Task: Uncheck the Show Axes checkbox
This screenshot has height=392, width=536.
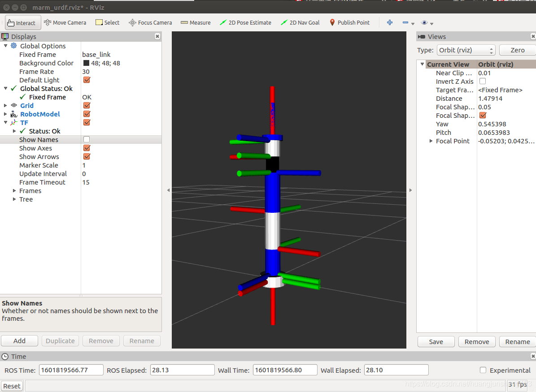Action: [x=87, y=148]
